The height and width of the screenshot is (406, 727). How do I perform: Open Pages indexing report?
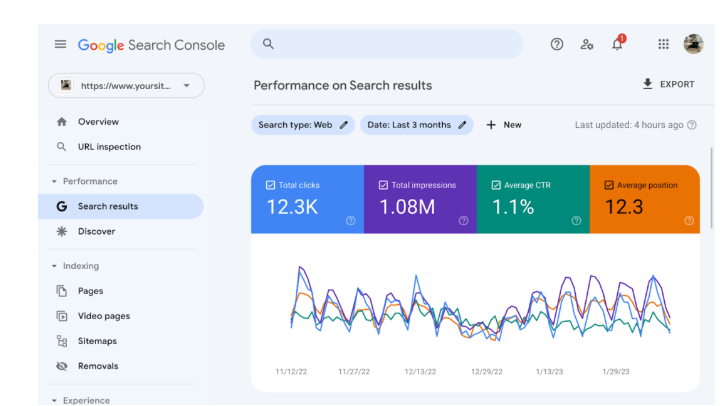(x=90, y=291)
